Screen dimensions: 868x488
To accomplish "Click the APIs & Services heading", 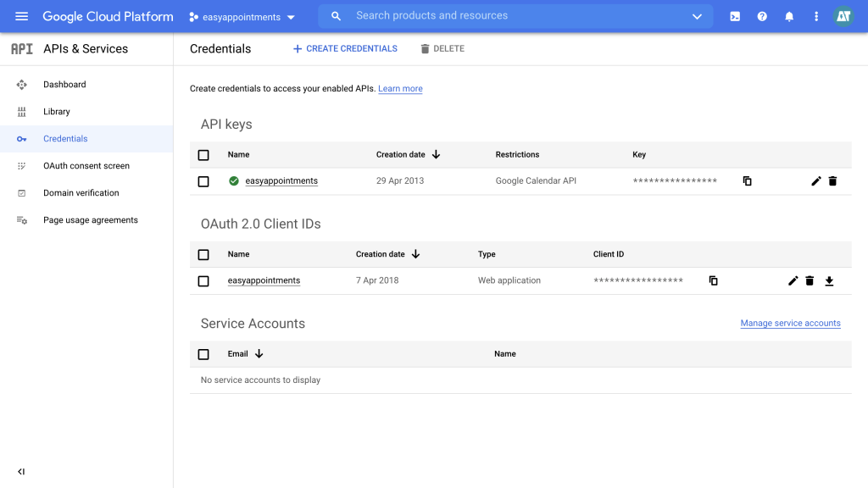I will click(86, 48).
